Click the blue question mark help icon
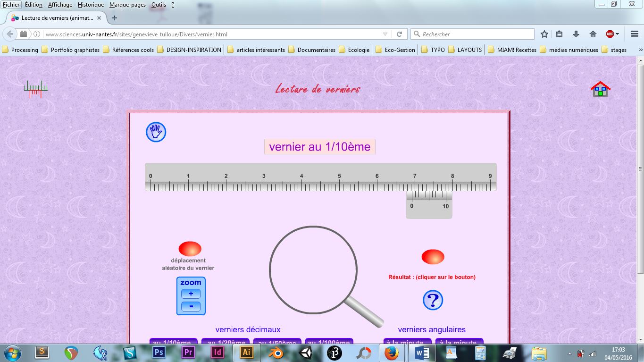Screen dimensions: 644x362 433,300
